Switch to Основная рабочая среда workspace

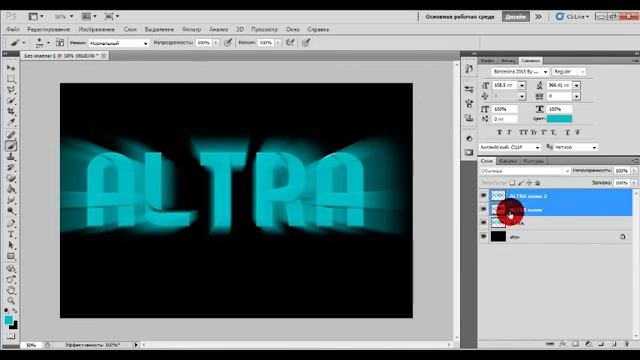pos(460,17)
